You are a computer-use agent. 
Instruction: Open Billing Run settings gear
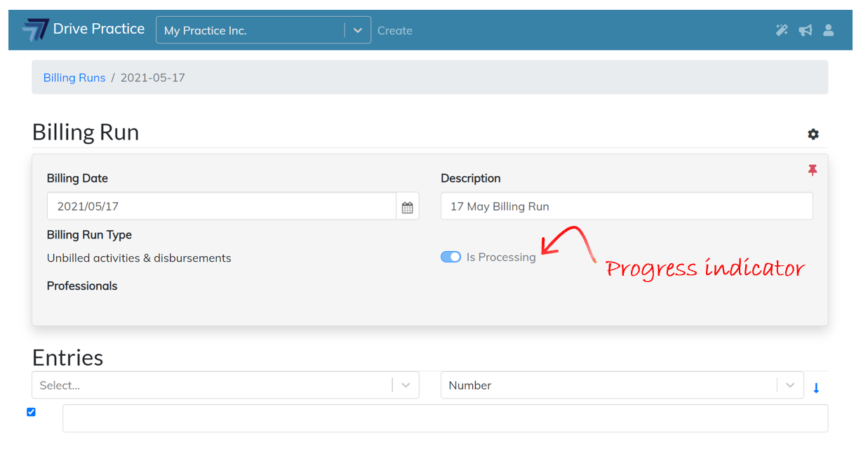pos(813,134)
